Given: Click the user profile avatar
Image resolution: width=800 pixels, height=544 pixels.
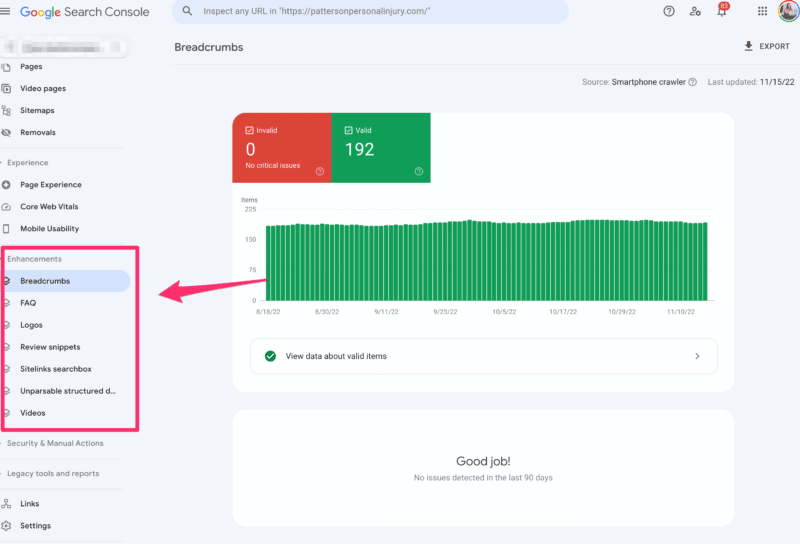Looking at the screenshot, I should tap(788, 11).
